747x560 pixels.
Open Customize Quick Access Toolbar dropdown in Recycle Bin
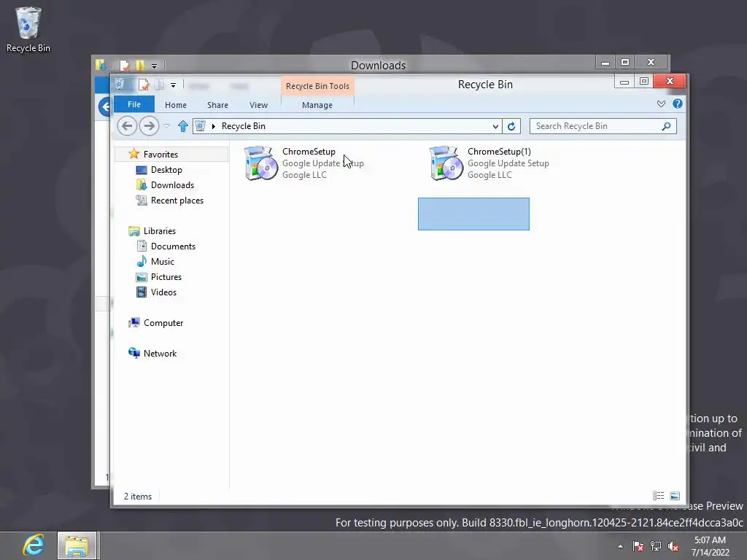pyautogui.click(x=173, y=85)
